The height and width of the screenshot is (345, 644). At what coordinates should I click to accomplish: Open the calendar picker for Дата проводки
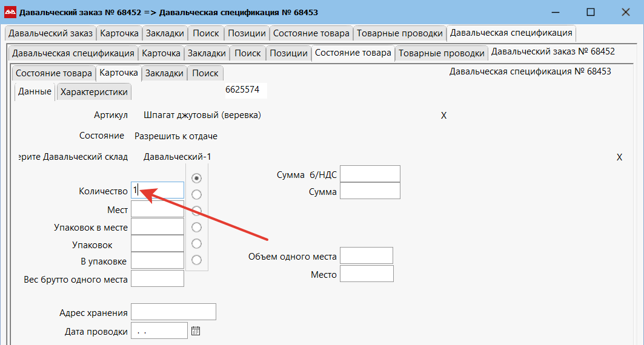pos(196,331)
